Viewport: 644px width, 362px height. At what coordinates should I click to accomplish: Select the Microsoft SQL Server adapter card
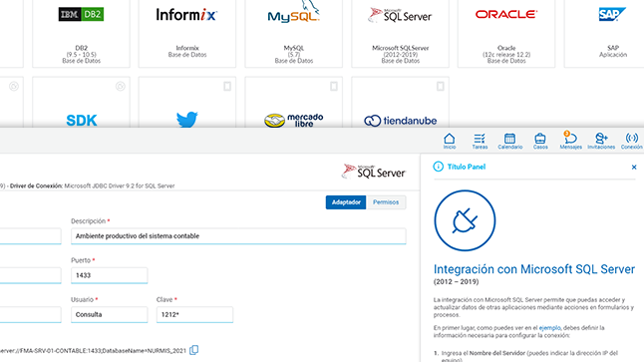pos(400,33)
